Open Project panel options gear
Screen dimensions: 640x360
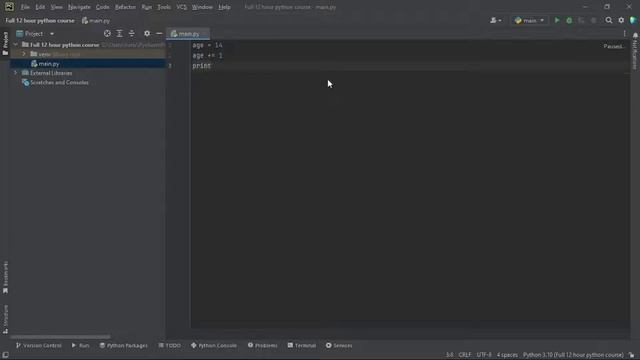(147, 33)
